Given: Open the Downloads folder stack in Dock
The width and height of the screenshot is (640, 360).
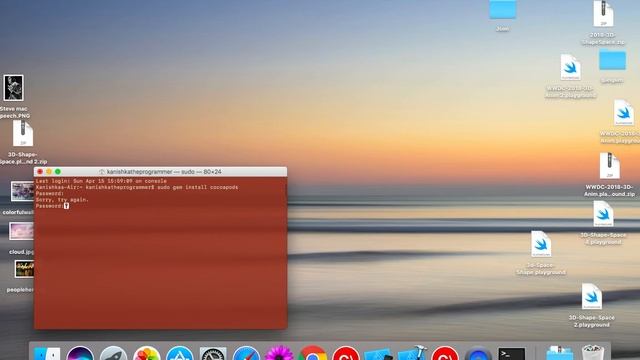Looking at the screenshot, I should point(560,353).
